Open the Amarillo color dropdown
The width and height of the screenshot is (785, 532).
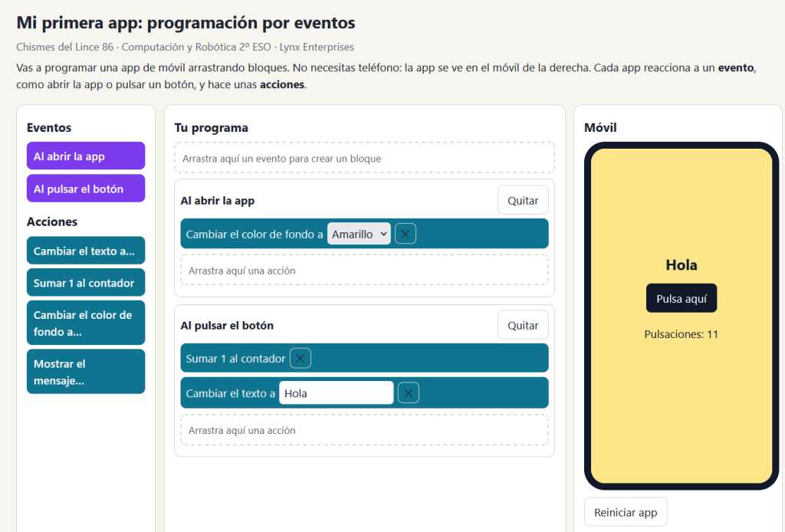[359, 234]
